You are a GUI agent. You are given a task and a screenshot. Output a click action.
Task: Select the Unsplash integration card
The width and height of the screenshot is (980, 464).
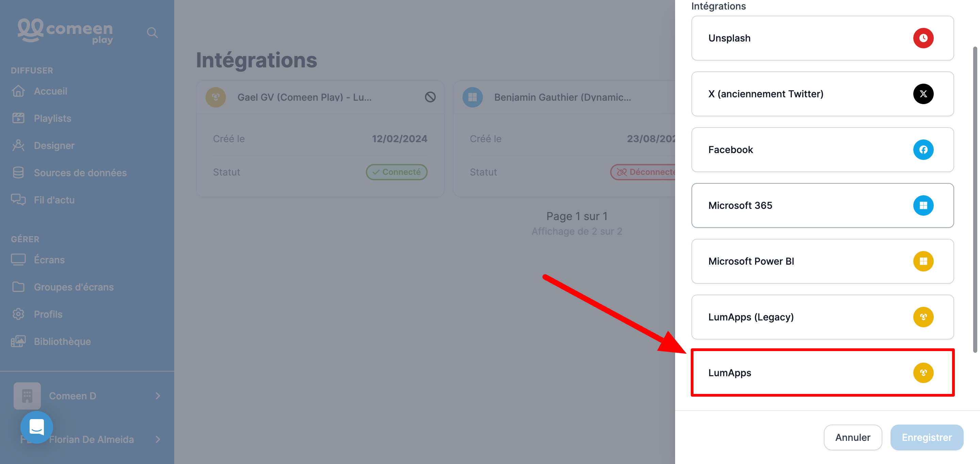click(x=822, y=38)
